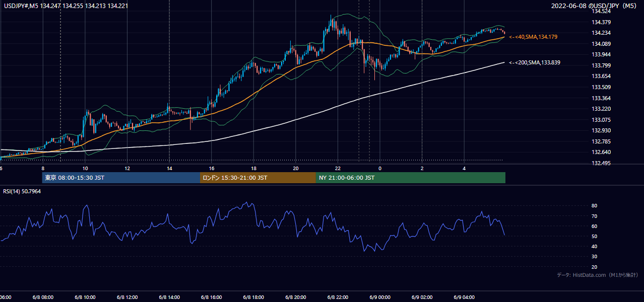Click the bottom date label 6/9 00:00

[x=379, y=297]
